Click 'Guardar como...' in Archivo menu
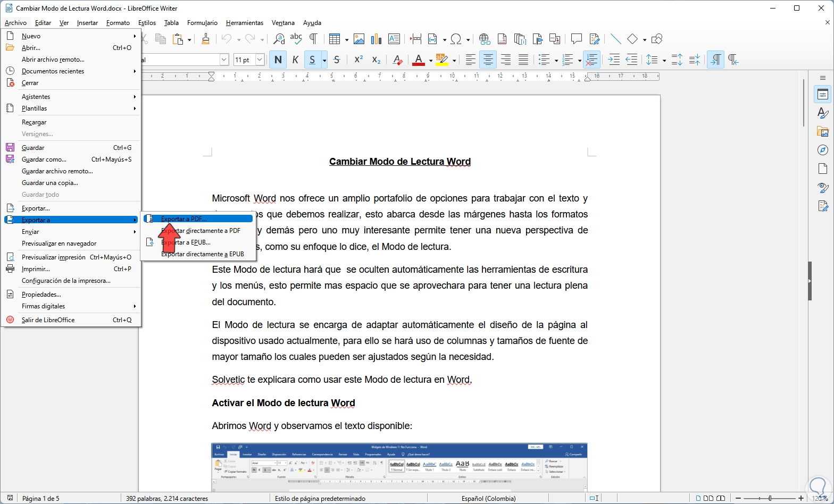The image size is (834, 504). point(71,159)
